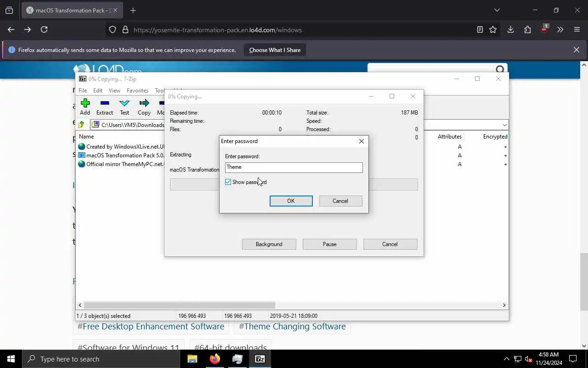Click the taskbar search box
The height and width of the screenshot is (368, 588).
click(x=101, y=359)
